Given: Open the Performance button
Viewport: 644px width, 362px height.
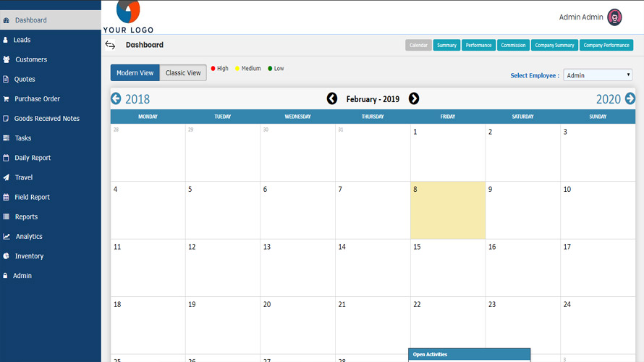Looking at the screenshot, I should pos(478,45).
